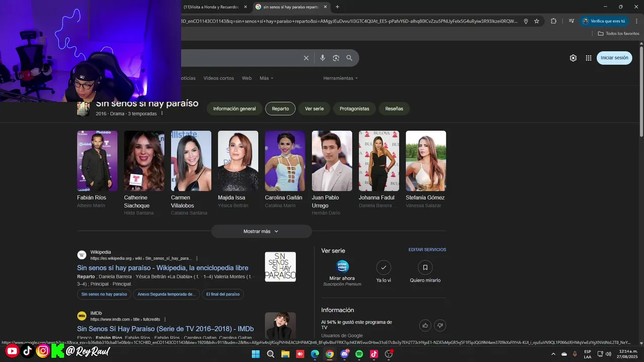Image resolution: width=644 pixels, height=362 pixels.
Task: Open Juan Pablo Urrego cast card
Action: pyautogui.click(x=332, y=173)
